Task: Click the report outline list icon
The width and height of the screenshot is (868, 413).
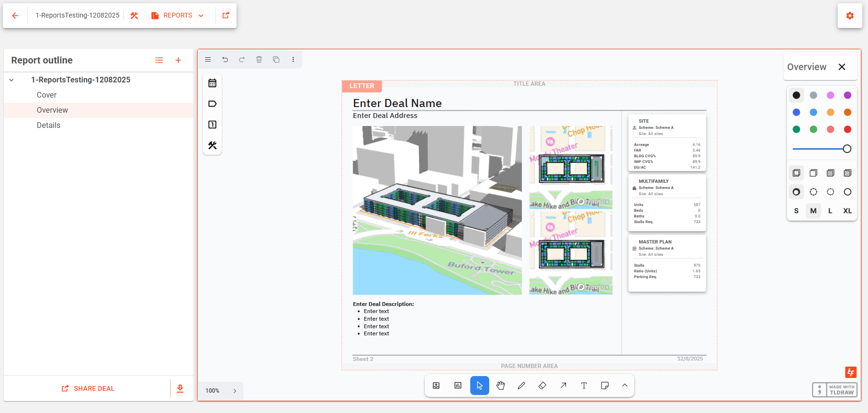Action: 159,60
